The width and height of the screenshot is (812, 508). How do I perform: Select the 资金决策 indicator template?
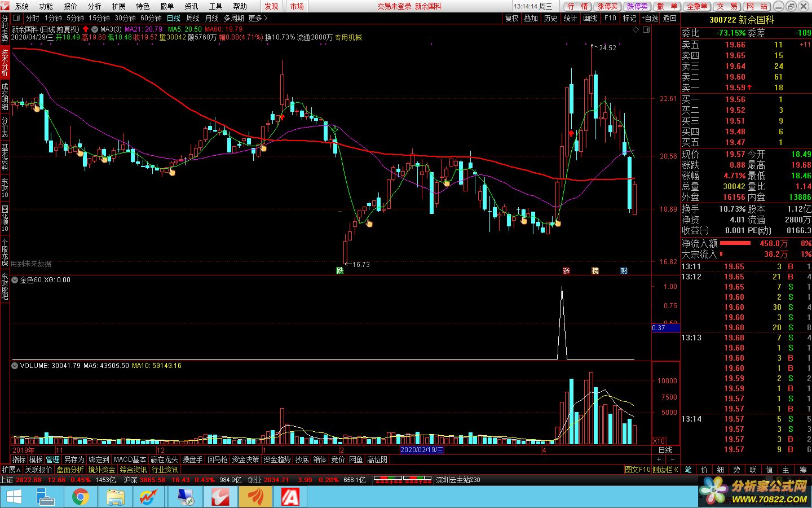(245, 459)
